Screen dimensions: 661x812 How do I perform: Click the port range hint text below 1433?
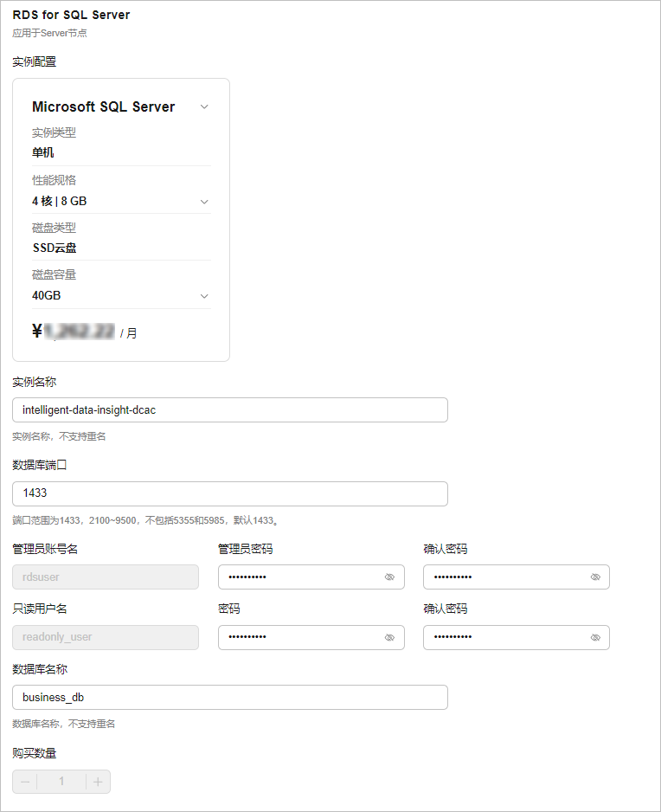[145, 520]
